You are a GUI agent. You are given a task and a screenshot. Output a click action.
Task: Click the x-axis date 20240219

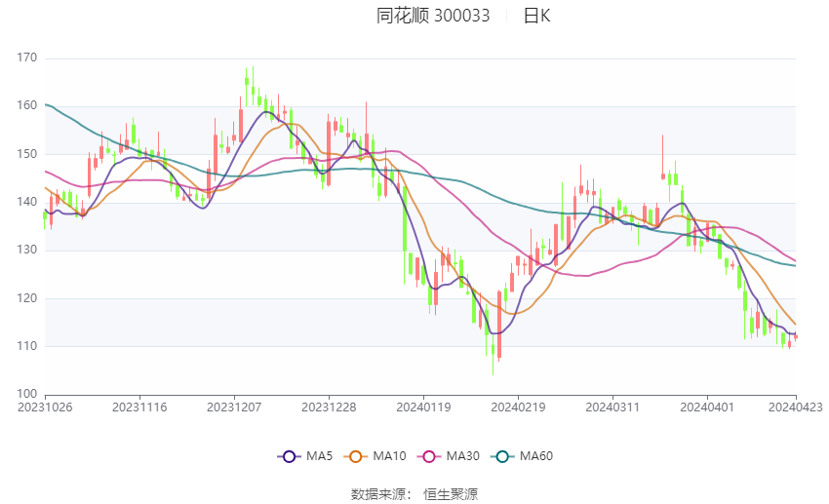pyautogui.click(x=518, y=407)
